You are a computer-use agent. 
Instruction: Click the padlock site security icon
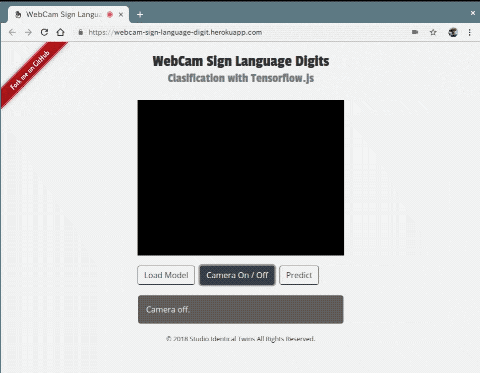(80, 32)
